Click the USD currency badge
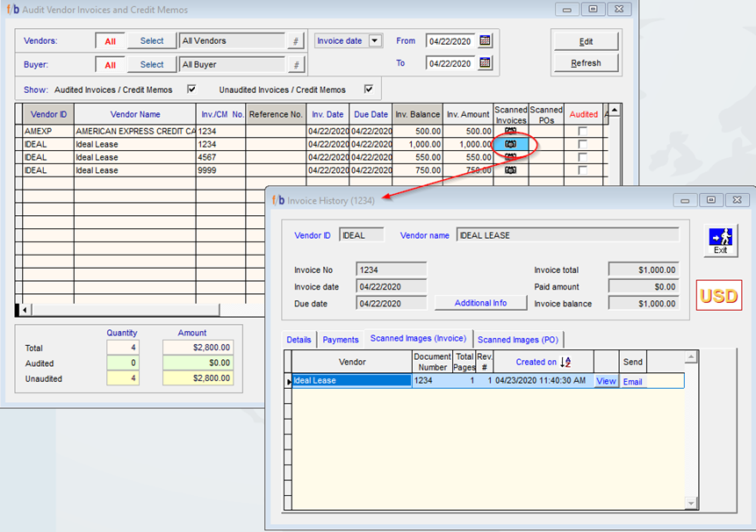Image resolution: width=756 pixels, height=532 pixels. pyautogui.click(x=719, y=295)
